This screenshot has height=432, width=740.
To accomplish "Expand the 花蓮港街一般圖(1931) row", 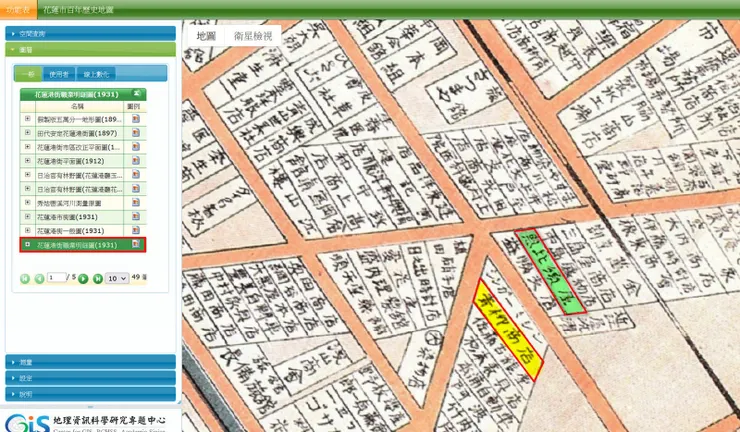I will pos(27,230).
